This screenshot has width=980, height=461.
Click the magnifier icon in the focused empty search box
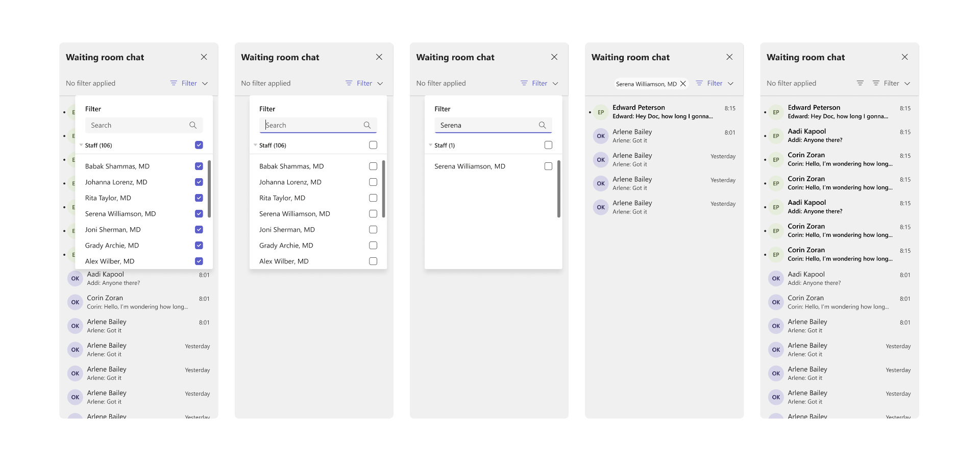(367, 125)
